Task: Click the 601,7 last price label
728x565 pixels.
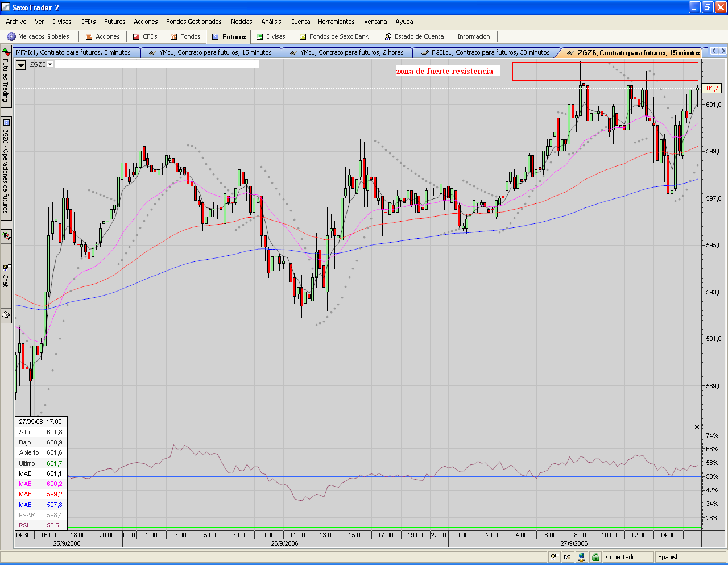Action: click(x=711, y=88)
